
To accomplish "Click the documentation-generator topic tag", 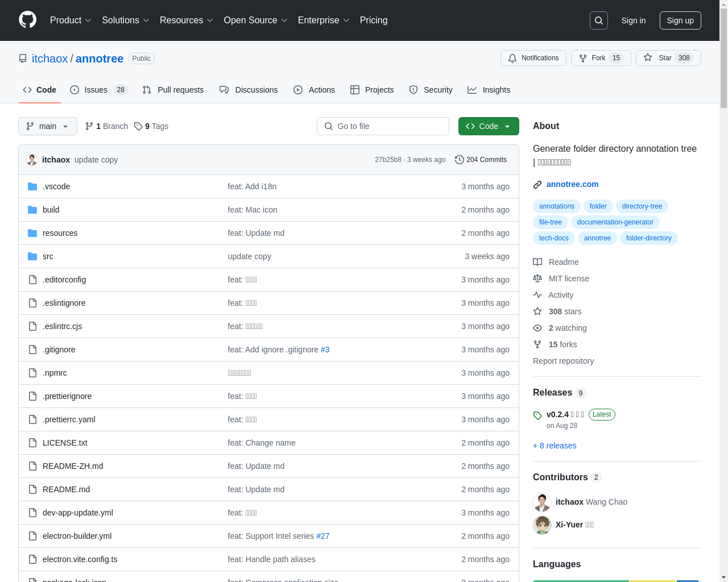I will point(615,222).
